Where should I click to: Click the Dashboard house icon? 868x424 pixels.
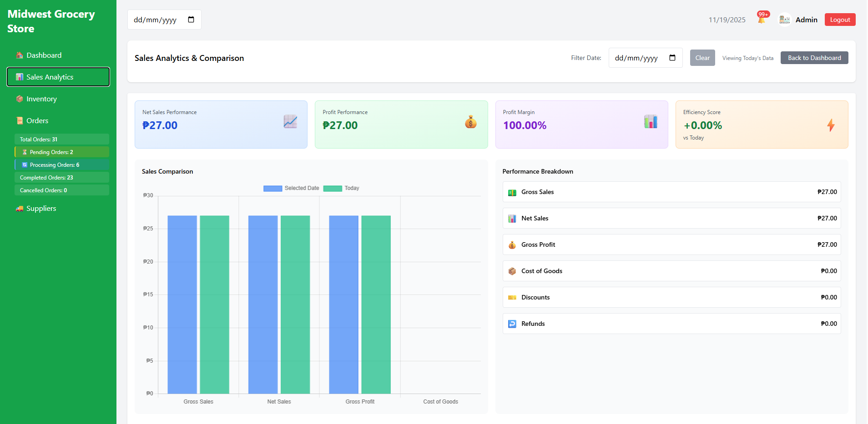(x=20, y=55)
